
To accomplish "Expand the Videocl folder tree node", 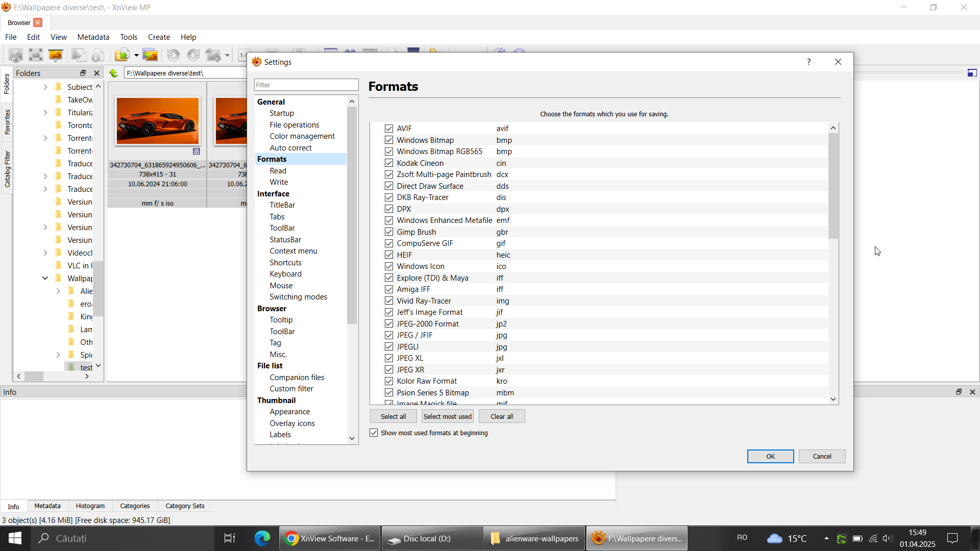I will coord(45,253).
